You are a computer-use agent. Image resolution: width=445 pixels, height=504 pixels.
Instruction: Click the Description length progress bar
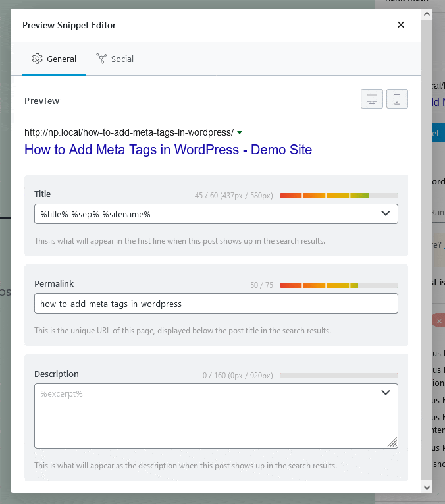339,376
